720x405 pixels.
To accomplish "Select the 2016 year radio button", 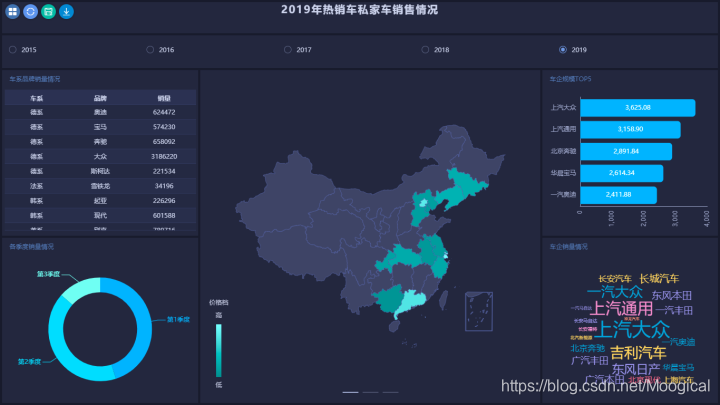I will pos(150,50).
